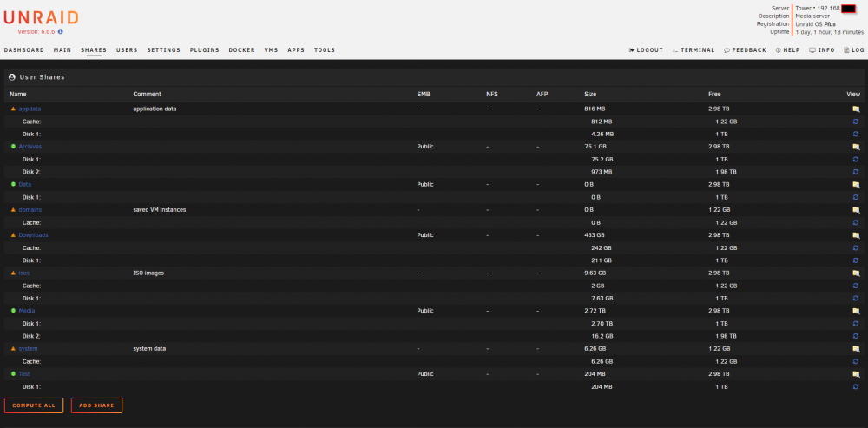The height and width of the screenshot is (428, 868).
Task: Click the Downloads size '453 GB'
Action: tap(595, 235)
